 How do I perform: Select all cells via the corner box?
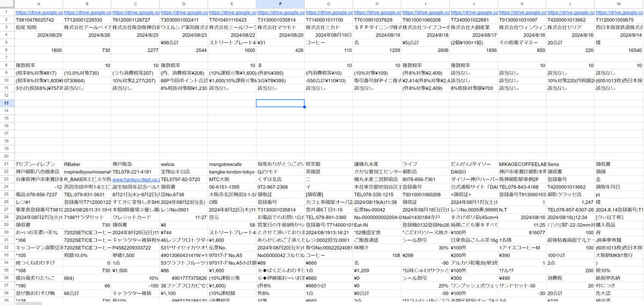(x=8, y=4)
